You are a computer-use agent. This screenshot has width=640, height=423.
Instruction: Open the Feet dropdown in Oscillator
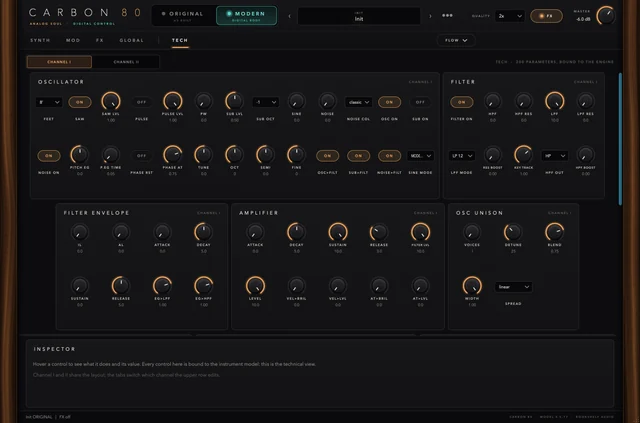click(x=49, y=102)
